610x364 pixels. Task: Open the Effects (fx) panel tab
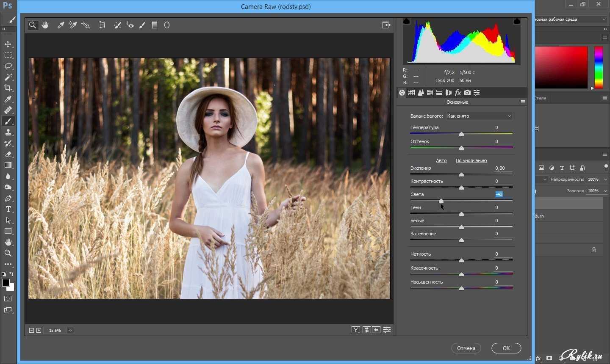tap(458, 93)
